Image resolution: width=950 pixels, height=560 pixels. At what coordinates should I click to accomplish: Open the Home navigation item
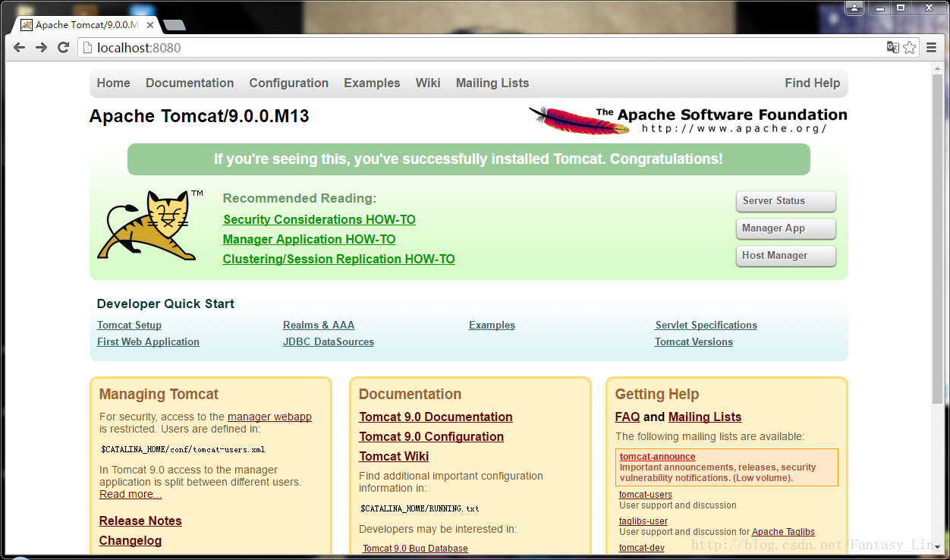pyautogui.click(x=113, y=83)
